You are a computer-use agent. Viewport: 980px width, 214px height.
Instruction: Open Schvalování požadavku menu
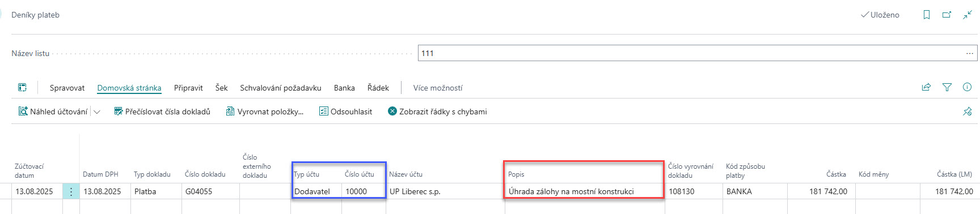[x=281, y=88]
